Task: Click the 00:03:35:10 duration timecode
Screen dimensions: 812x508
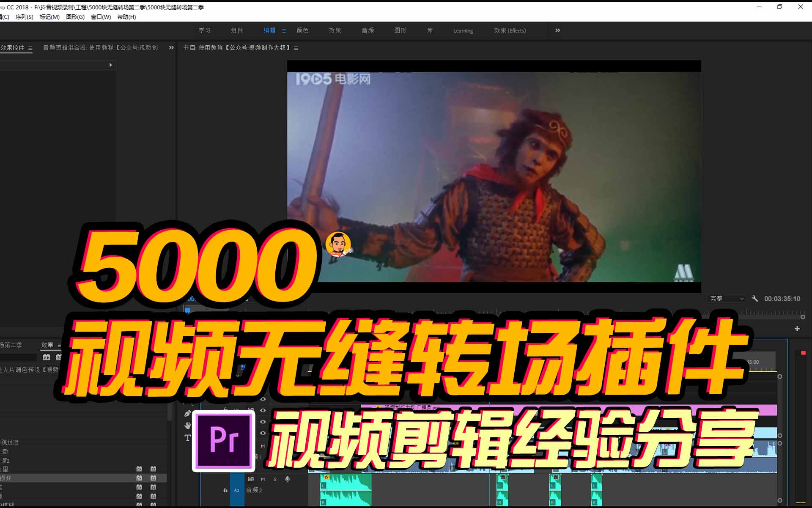Action: click(782, 299)
